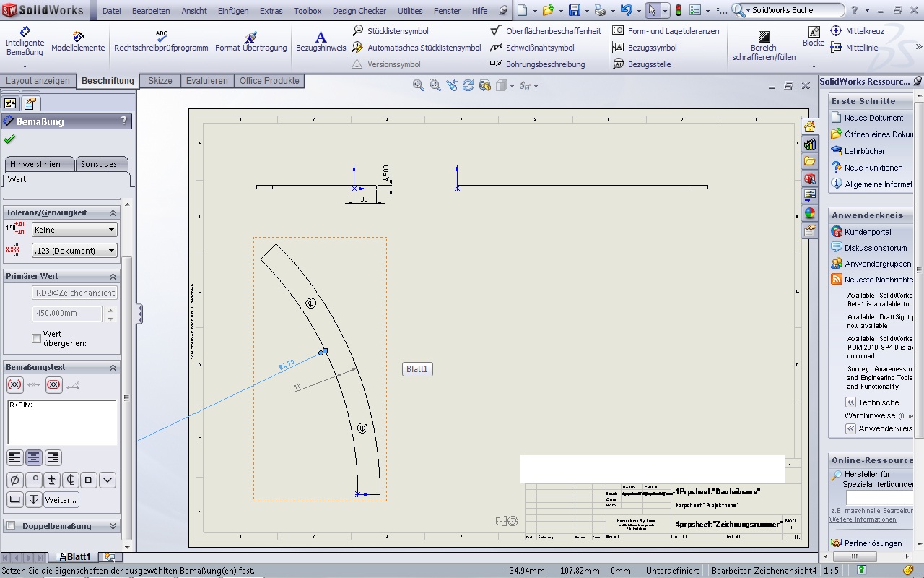Open the Einfügen menu
This screenshot has width=924, height=578.
coord(232,11)
